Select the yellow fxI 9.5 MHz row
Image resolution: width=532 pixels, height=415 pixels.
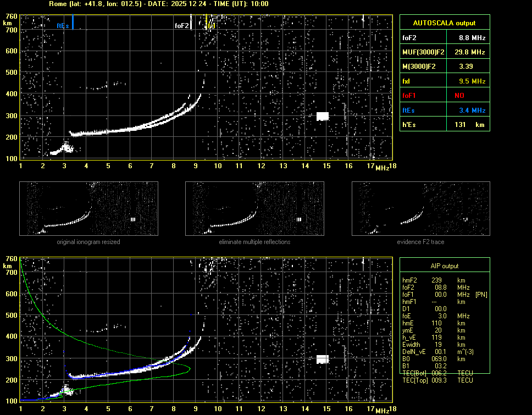click(444, 81)
